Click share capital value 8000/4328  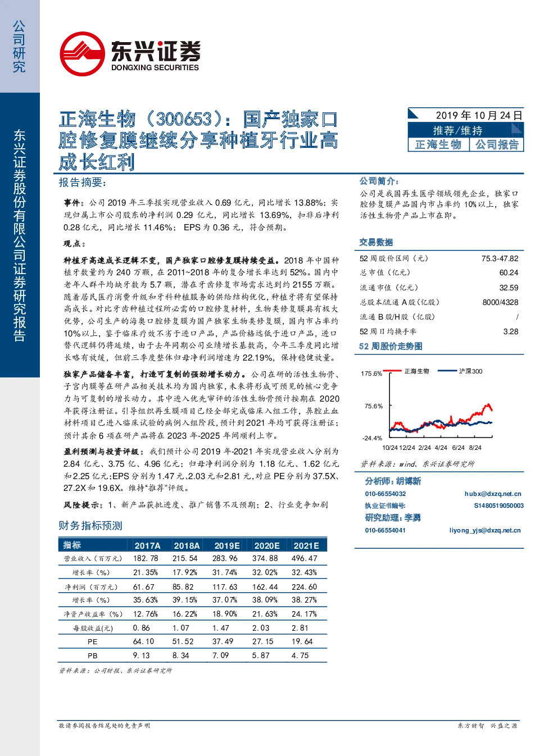[500, 302]
